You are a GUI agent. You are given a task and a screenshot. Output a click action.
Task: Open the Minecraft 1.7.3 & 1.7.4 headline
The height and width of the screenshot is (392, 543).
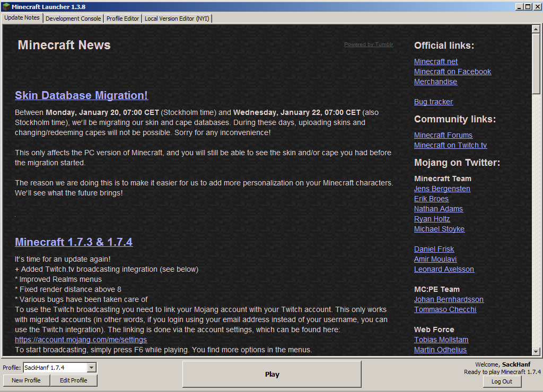point(74,242)
